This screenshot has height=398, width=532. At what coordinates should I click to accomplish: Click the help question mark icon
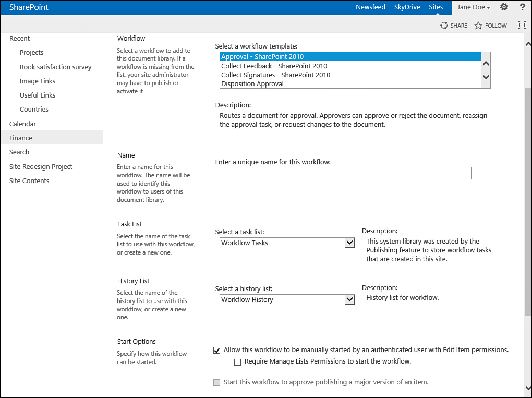coord(523,7)
